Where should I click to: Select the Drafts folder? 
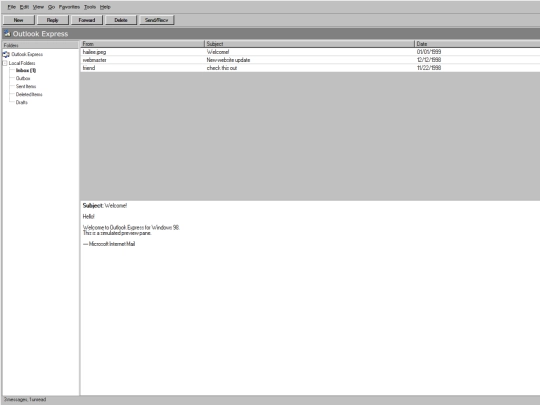(21, 102)
